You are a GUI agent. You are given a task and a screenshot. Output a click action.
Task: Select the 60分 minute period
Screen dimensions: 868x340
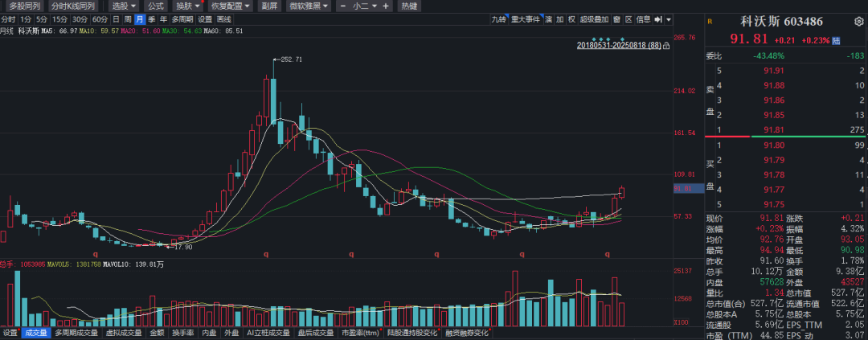[x=100, y=19]
